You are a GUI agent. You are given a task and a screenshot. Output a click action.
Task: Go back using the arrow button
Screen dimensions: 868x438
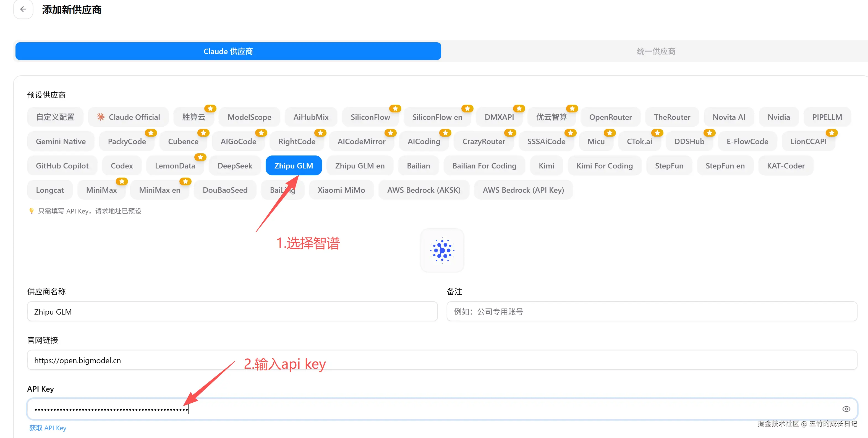coord(23,9)
